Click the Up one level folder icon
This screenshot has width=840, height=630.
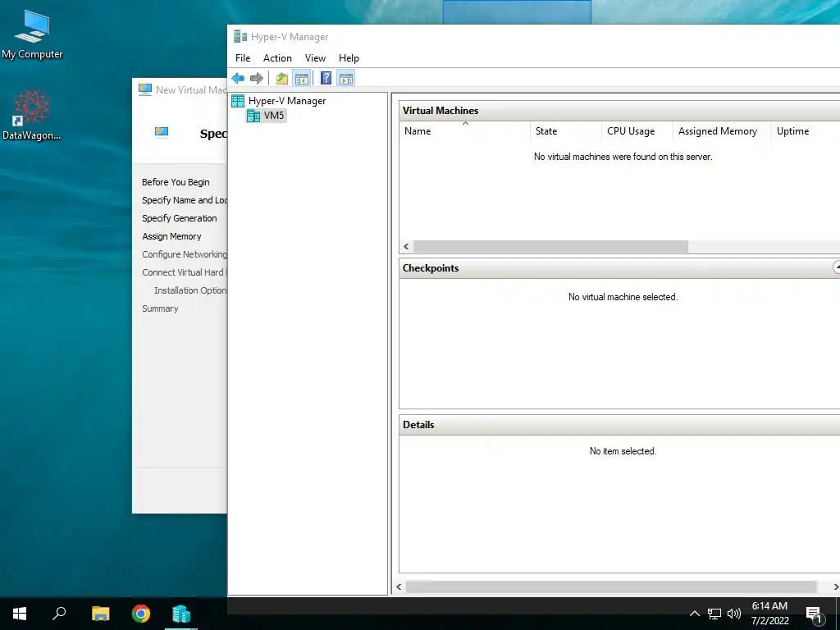[x=282, y=79]
